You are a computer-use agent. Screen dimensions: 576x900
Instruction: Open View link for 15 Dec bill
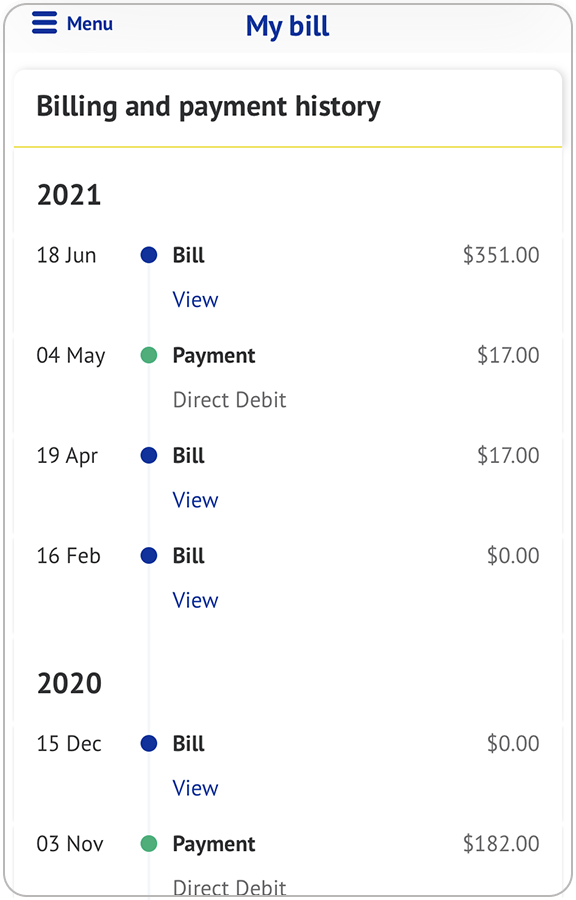(195, 788)
